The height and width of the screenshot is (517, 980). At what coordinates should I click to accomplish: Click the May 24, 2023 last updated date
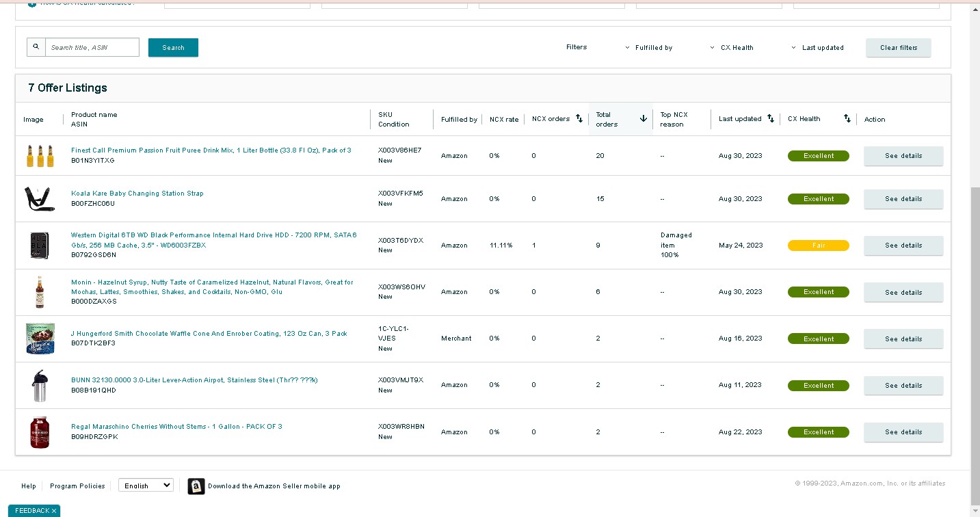[741, 246]
